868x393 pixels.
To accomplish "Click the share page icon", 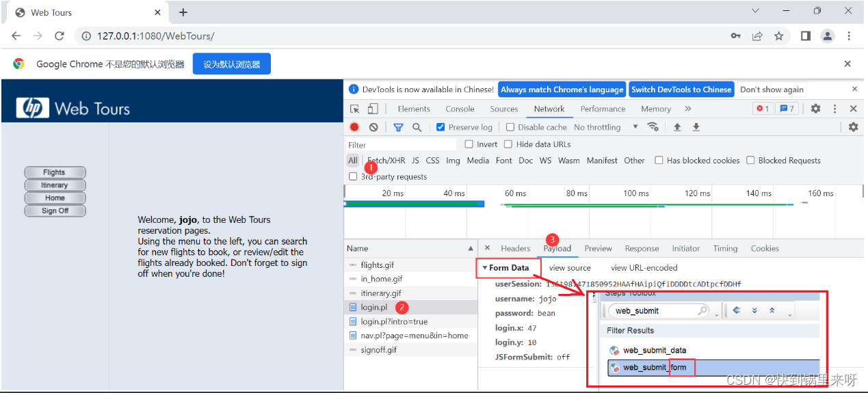I will [757, 36].
